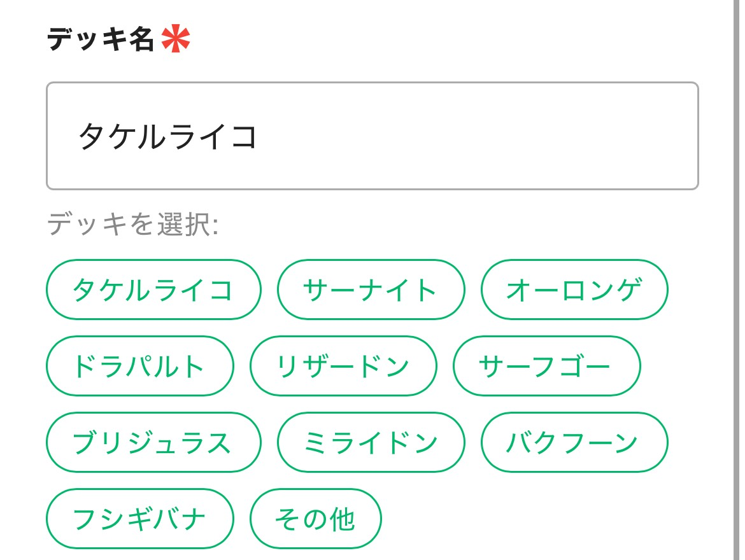Tap the last chip in the deck list

point(315,519)
